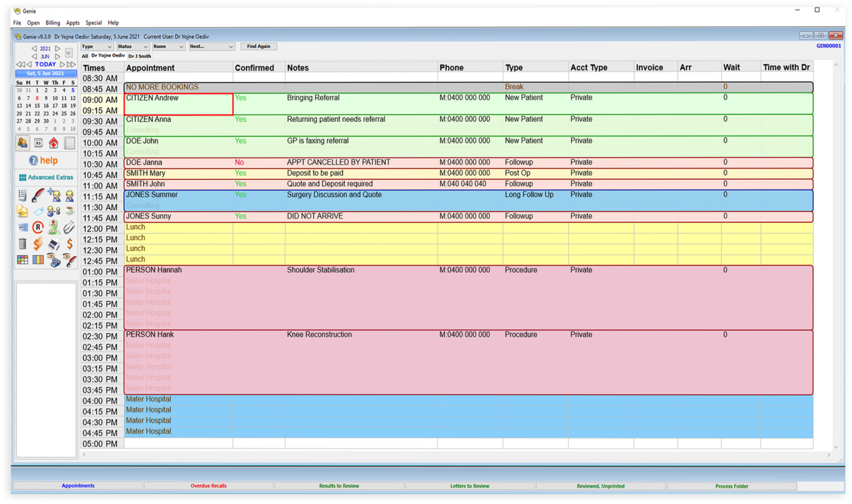Click the quill pen letter-writing icon

click(37, 194)
